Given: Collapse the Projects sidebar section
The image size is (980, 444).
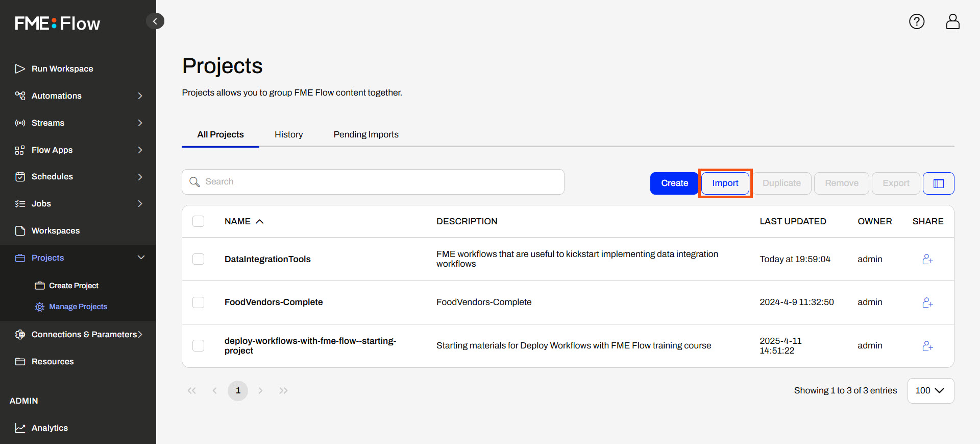Looking at the screenshot, I should (x=141, y=258).
